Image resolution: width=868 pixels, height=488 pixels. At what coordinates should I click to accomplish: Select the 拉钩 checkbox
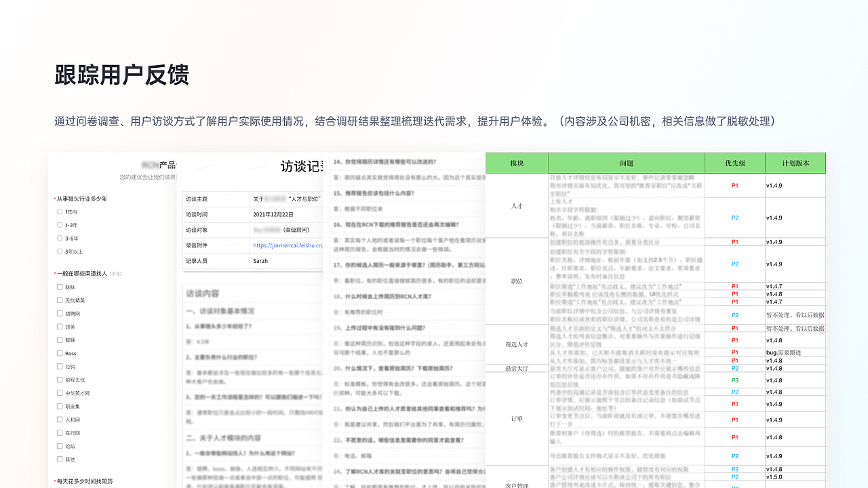click(60, 367)
